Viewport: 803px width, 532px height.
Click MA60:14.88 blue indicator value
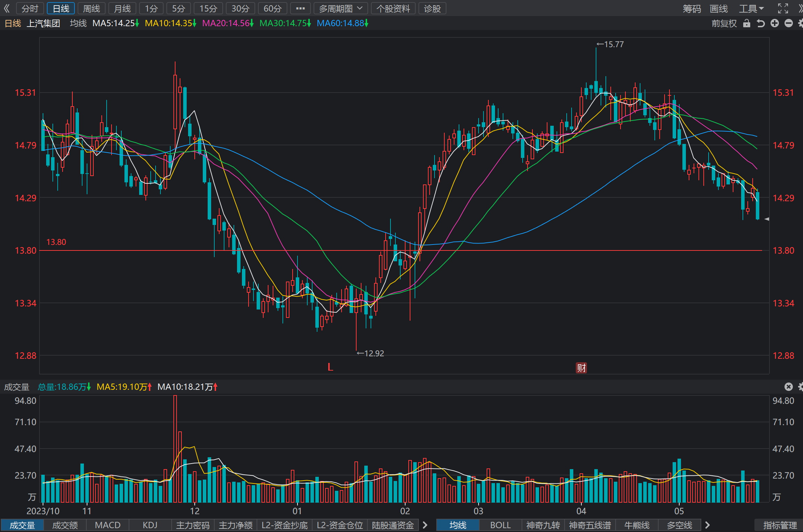pos(343,23)
